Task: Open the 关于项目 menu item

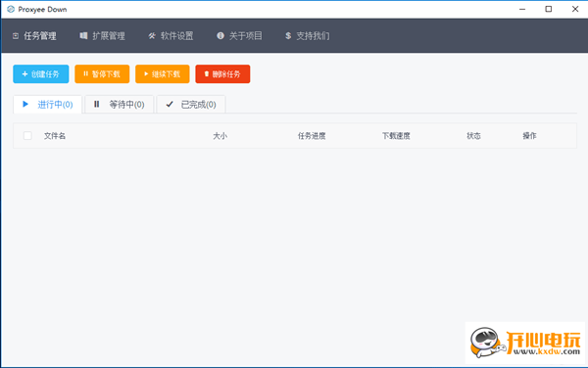Action: click(x=239, y=36)
